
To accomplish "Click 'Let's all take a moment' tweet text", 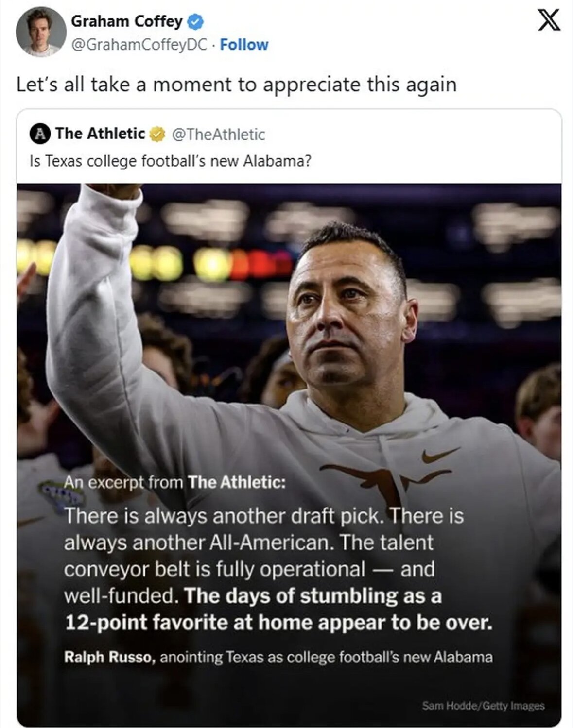I will coord(236,85).
